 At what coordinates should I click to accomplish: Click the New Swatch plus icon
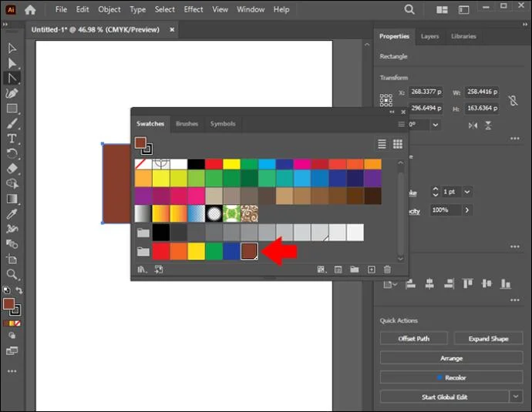(x=372, y=270)
